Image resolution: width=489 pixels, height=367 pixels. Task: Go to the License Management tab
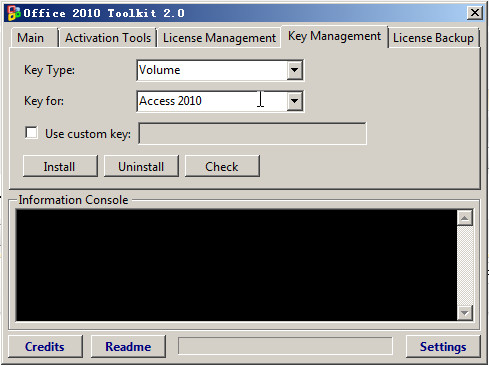click(219, 38)
